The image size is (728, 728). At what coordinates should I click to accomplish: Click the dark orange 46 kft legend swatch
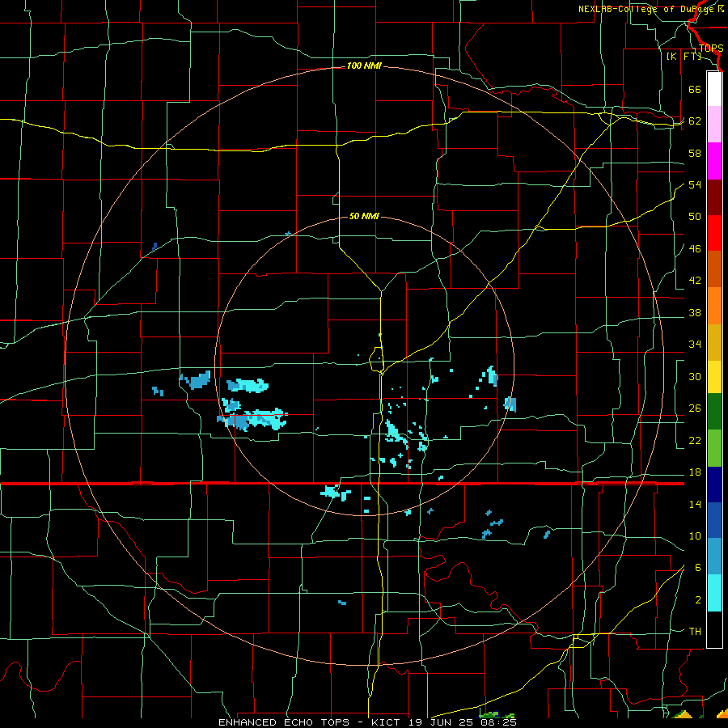714,269
